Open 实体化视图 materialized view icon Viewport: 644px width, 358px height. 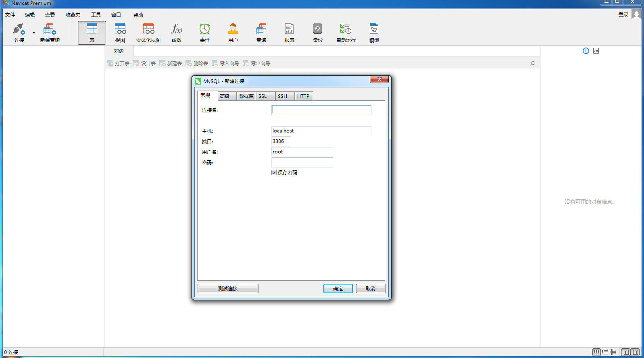click(x=148, y=33)
